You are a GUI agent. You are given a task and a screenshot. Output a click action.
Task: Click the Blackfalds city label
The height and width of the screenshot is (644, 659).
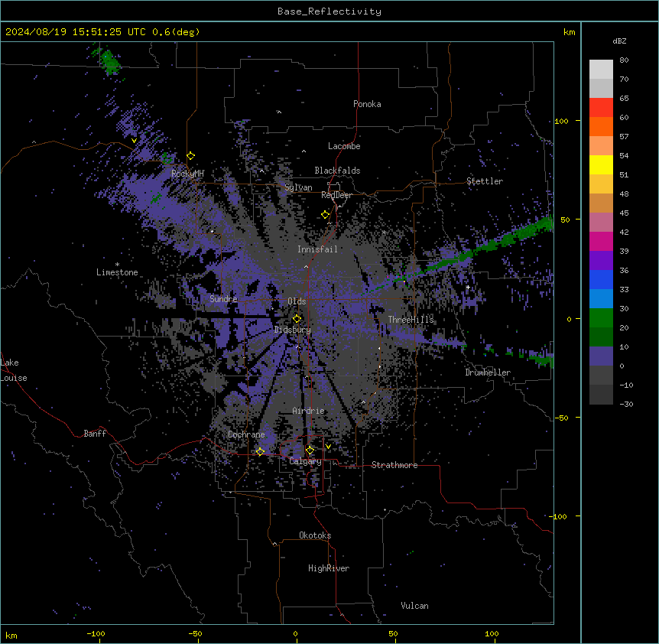point(337,171)
